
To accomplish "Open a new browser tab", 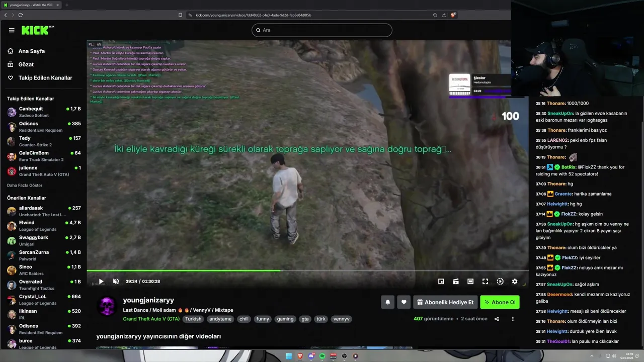I will [66, 5].
